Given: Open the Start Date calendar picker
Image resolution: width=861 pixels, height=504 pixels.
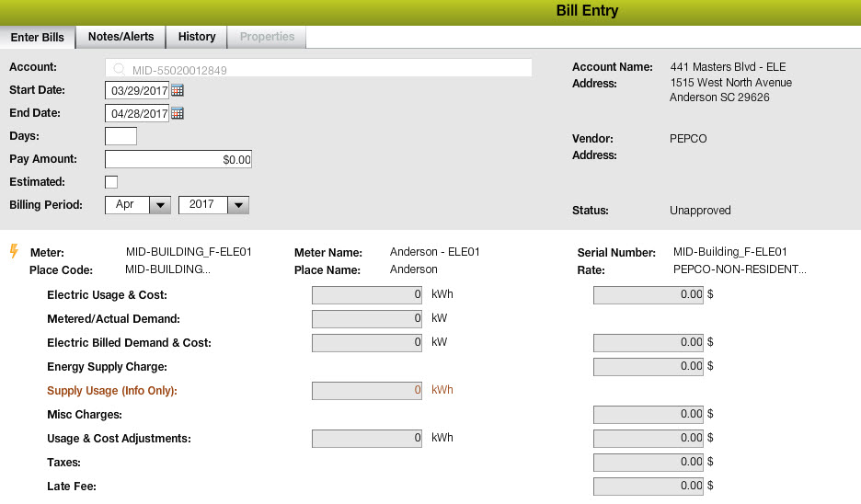Looking at the screenshot, I should tap(178, 90).
